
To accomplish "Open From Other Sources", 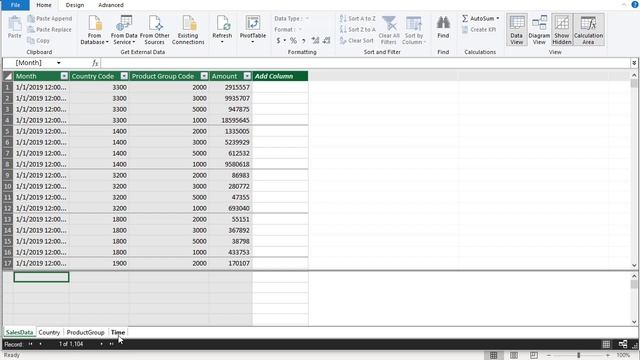I will [x=155, y=30].
